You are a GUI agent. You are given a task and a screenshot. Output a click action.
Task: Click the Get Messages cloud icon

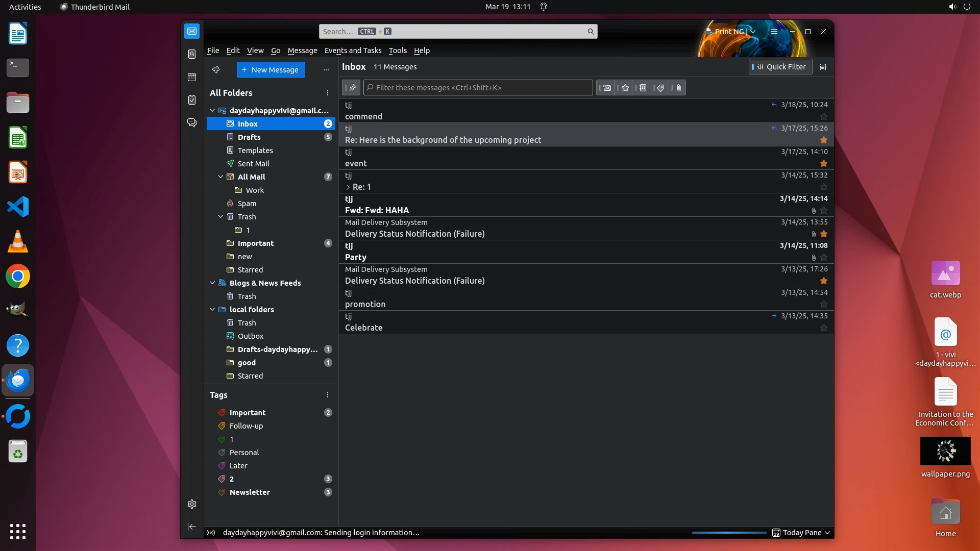point(216,70)
